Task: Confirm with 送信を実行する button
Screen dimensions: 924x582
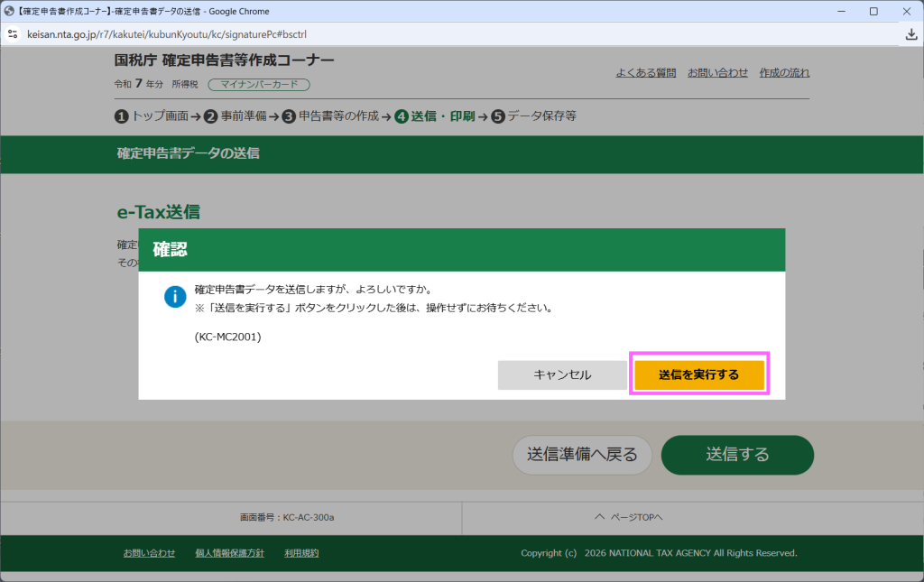Action: (698, 374)
